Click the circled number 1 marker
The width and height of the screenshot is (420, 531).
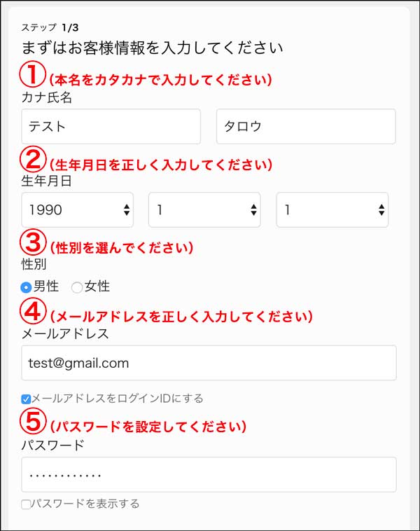(x=32, y=74)
